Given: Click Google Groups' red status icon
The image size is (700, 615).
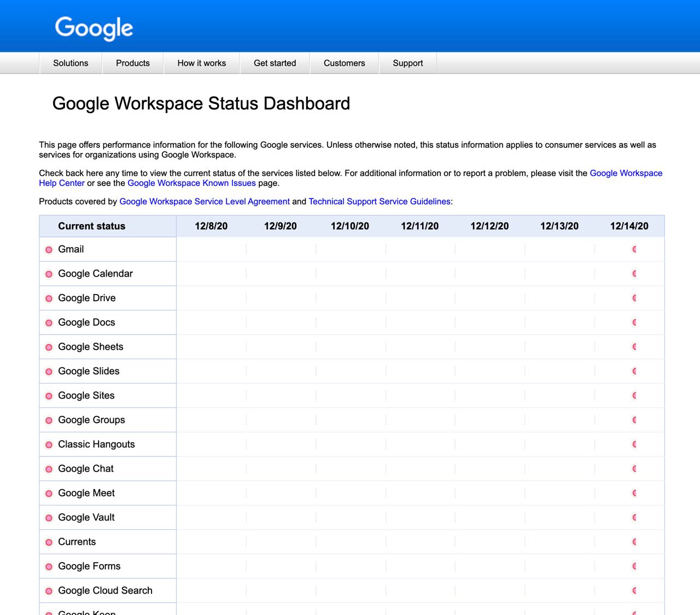Looking at the screenshot, I should tap(49, 420).
